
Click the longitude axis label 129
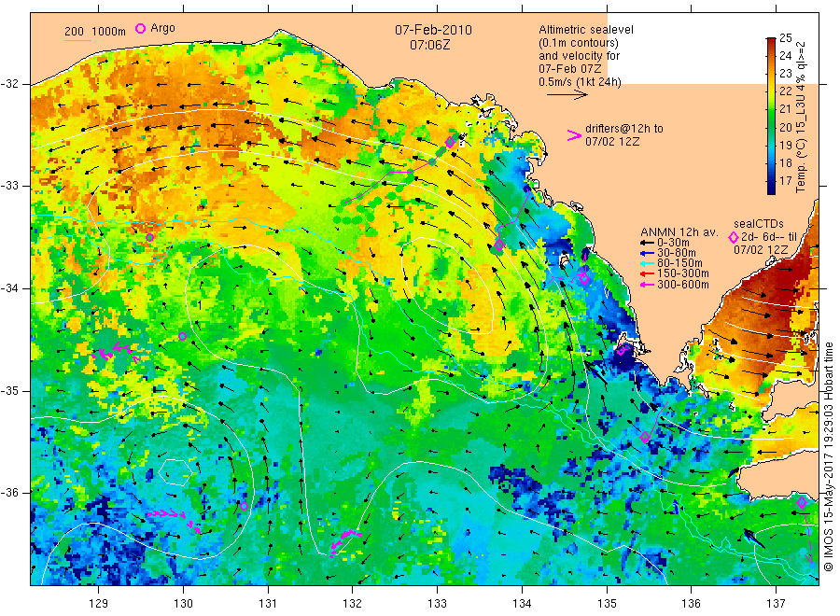coord(99,604)
